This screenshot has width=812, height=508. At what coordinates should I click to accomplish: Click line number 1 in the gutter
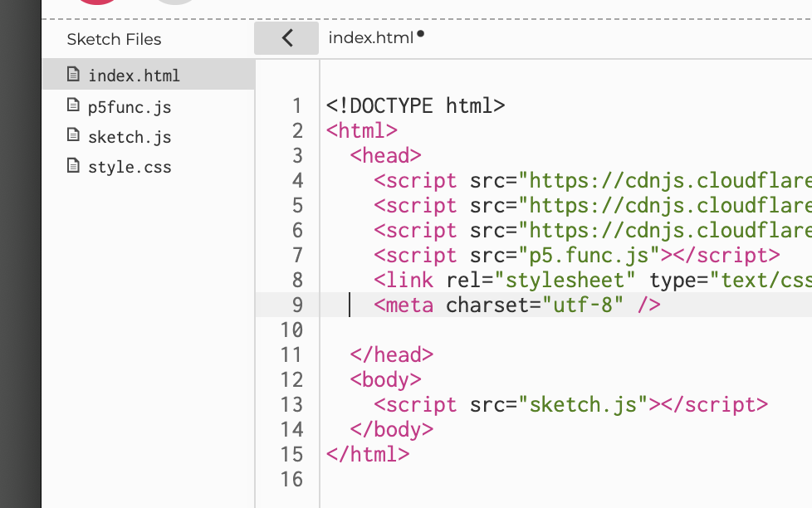(297, 105)
